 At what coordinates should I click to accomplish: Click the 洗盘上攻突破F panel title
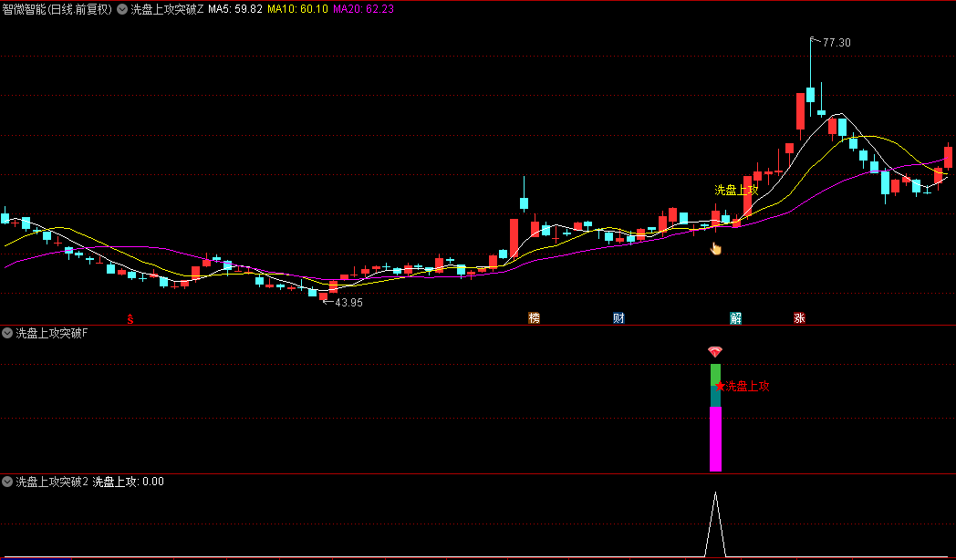coord(52,333)
